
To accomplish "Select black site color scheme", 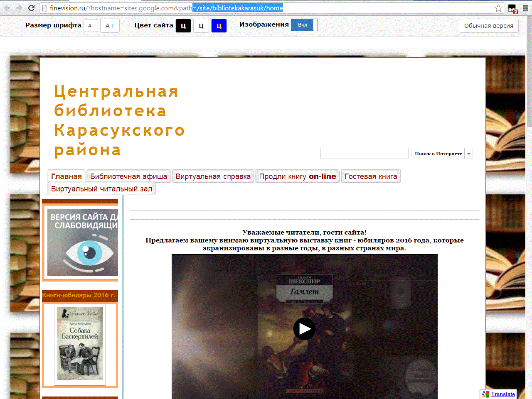I will click(183, 26).
